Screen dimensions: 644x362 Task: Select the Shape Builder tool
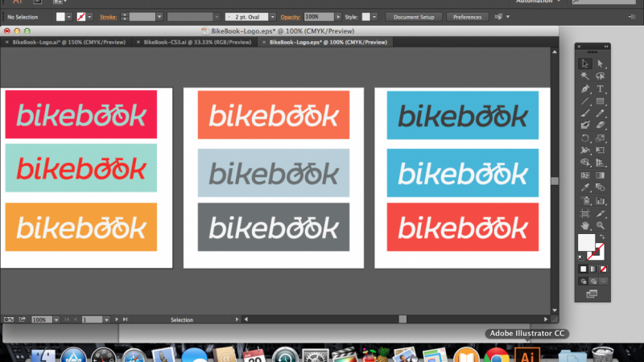click(x=585, y=162)
